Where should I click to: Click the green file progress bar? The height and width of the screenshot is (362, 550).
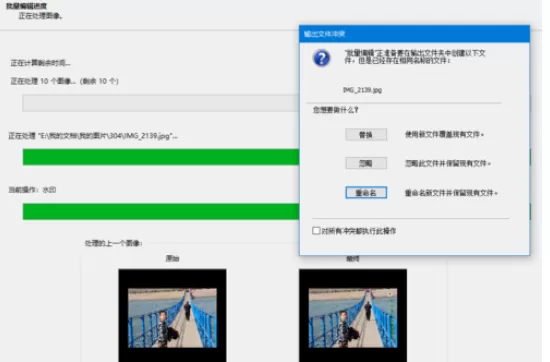tap(161, 157)
